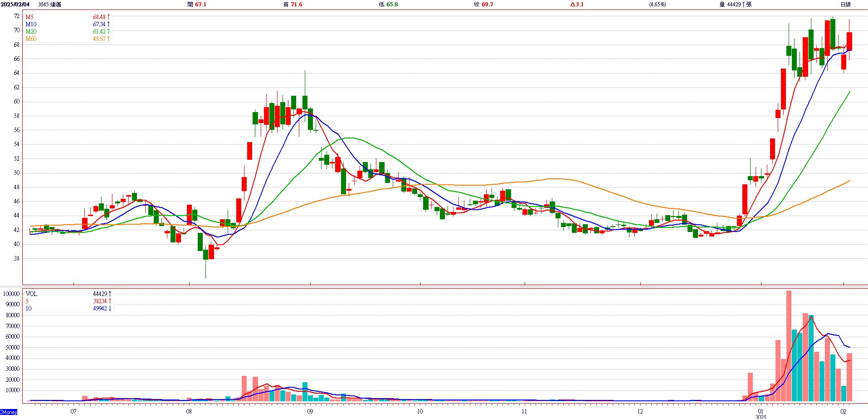This screenshot has width=868, height=419.
Task: Click the price change "△3.1"
Action: pyautogui.click(x=577, y=5)
